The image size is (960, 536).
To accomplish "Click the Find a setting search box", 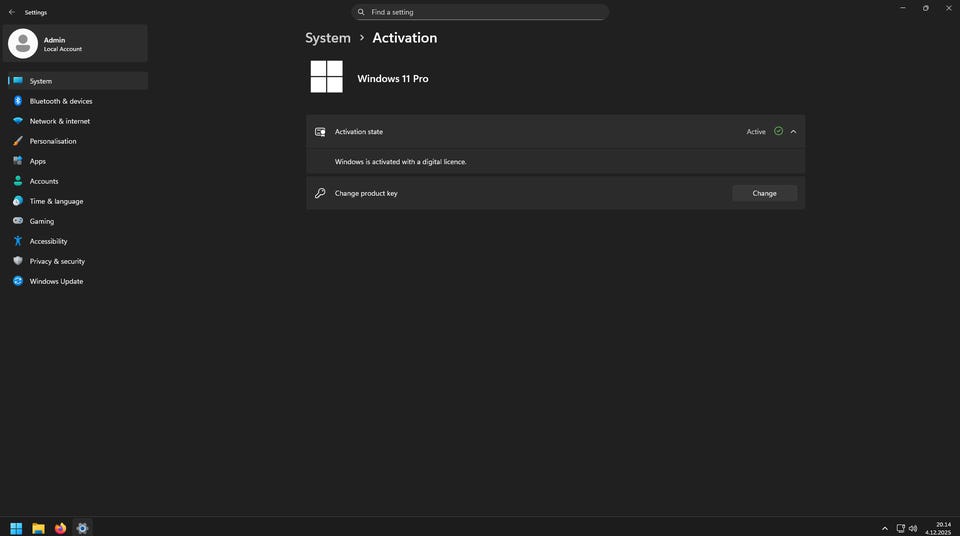I will [480, 12].
